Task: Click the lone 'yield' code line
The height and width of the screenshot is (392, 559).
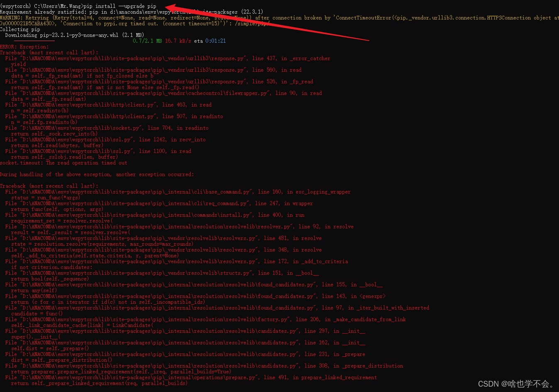Action: (18, 64)
